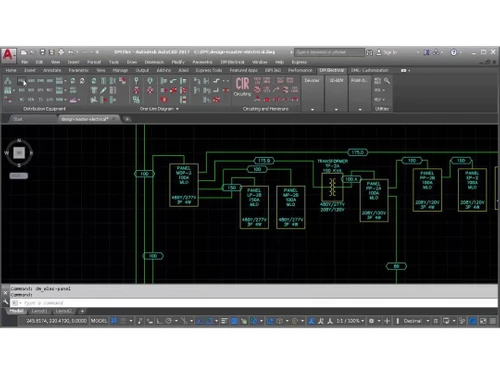The height and width of the screenshot is (375, 500).
Task: Click the light bulb icon in ribbon
Action: [150, 81]
